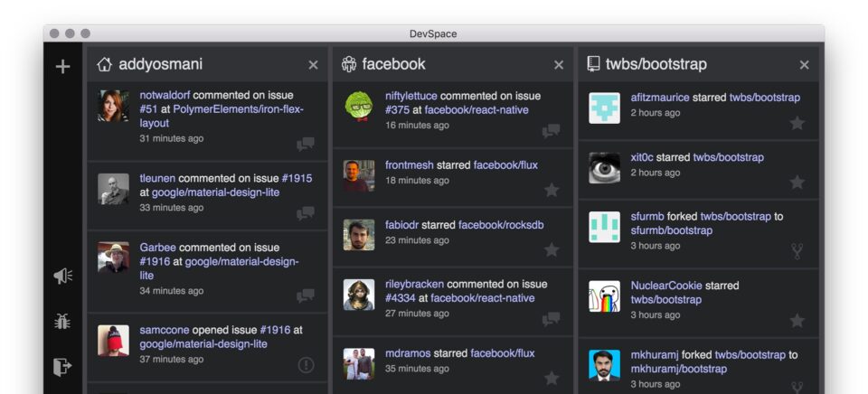Click comment icon on tleunen event

(305, 213)
